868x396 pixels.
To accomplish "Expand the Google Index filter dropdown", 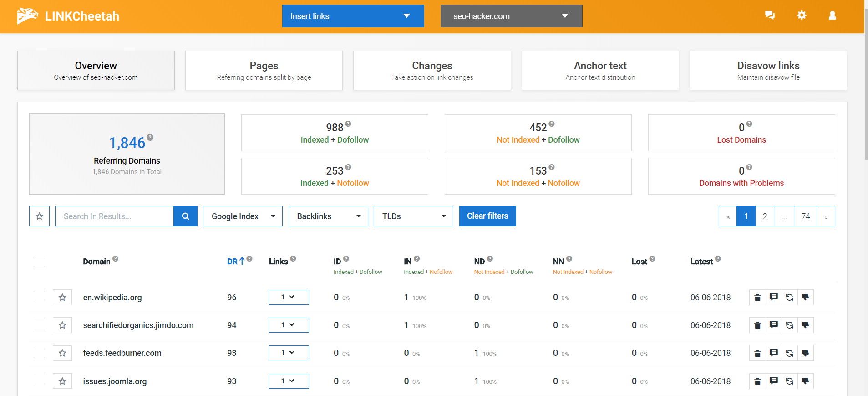I will 243,216.
